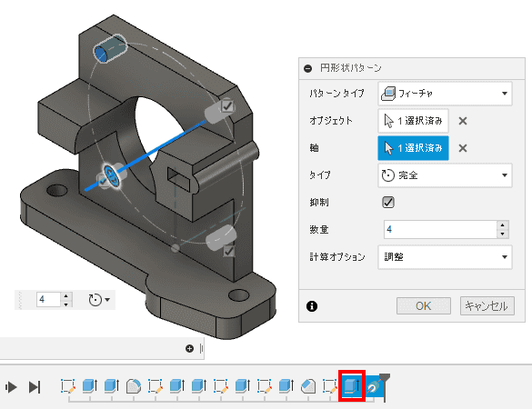Viewport: 532px width, 409px height.
Task: Select the third extrude feature in the timeline
Action: [x=177, y=386]
